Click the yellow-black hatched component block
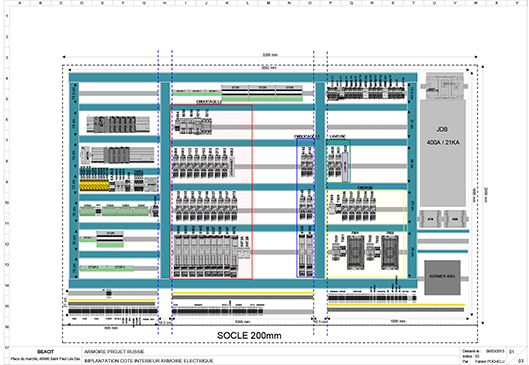 tap(94, 185)
